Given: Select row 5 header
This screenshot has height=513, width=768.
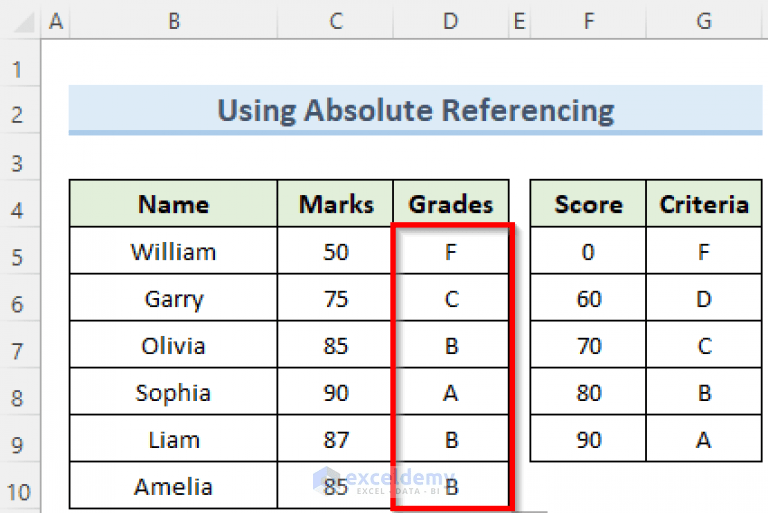Looking at the screenshot, I should click(x=20, y=251).
